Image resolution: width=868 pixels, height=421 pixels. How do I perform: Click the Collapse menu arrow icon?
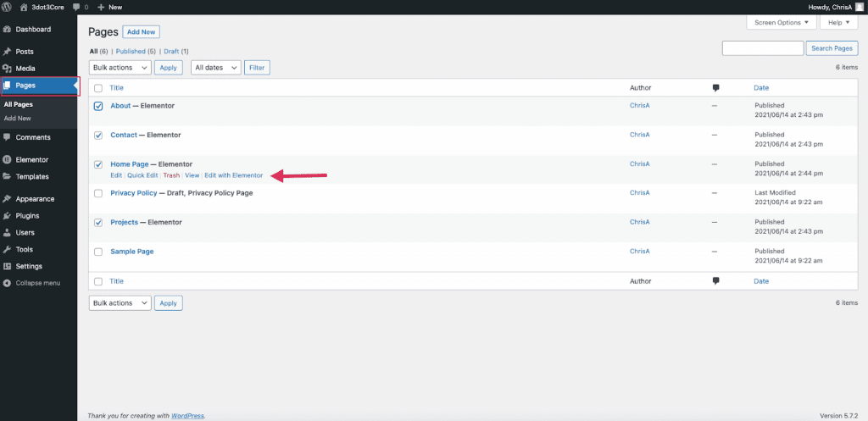8,283
